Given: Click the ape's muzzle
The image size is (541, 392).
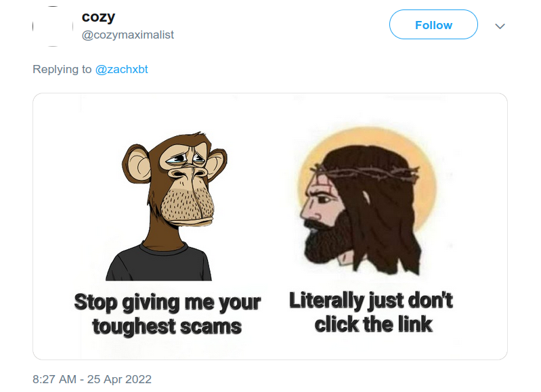Looking at the screenshot, I should coord(188,205).
